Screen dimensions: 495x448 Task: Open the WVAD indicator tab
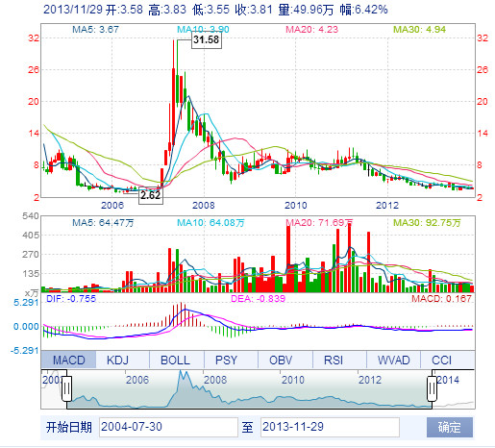(x=393, y=360)
